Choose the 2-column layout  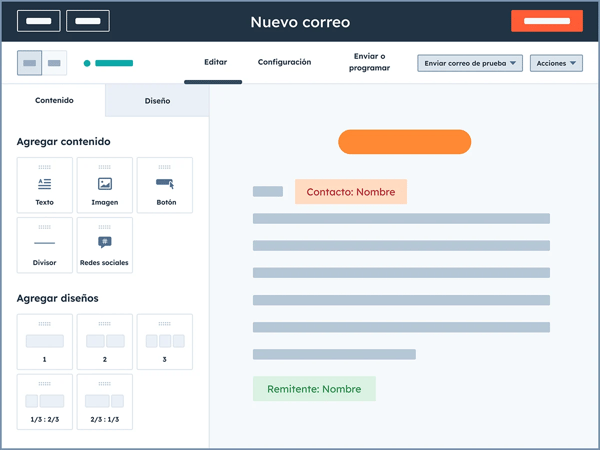point(105,342)
